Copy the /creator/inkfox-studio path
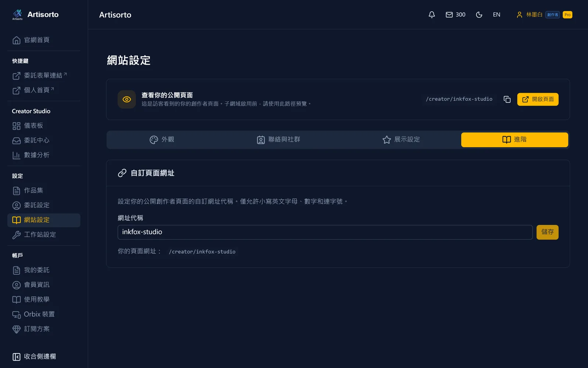 tap(507, 99)
